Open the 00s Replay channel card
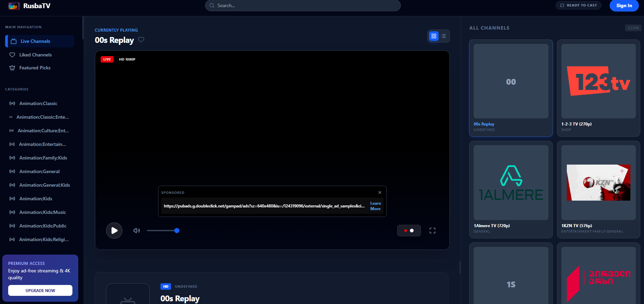This screenshot has width=644, height=304. point(511,88)
